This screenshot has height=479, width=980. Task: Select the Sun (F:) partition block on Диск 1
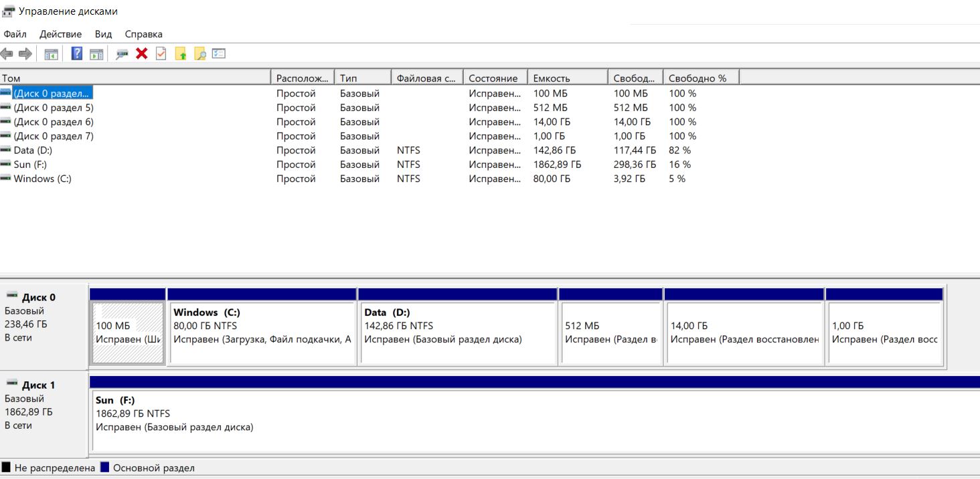[534, 414]
